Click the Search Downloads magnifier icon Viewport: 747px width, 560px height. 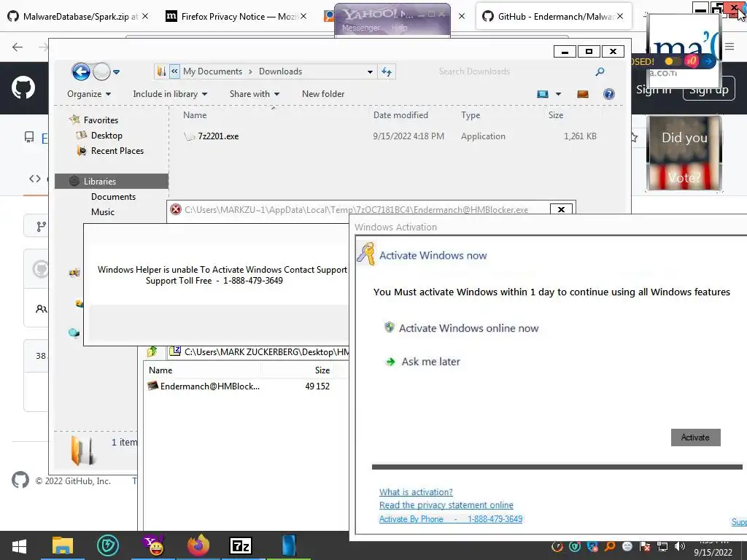point(600,71)
